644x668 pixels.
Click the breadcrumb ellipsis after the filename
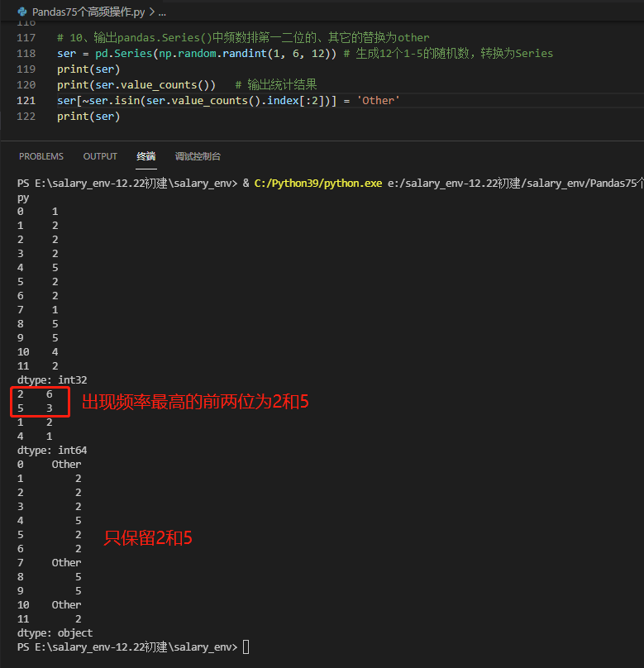click(x=162, y=12)
